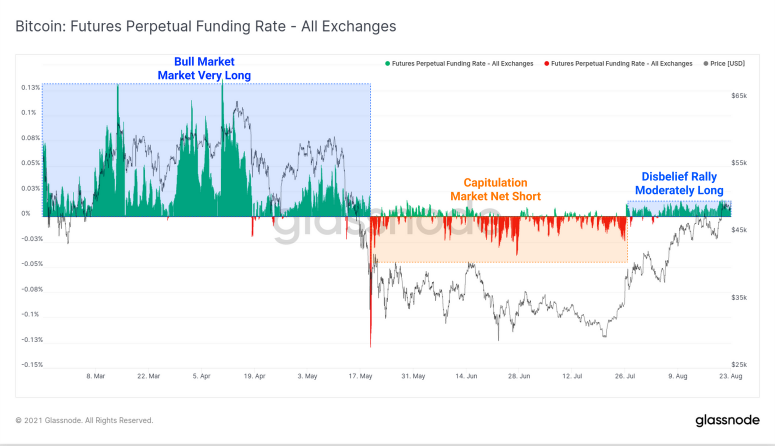
Task: Select the Disbelief Rally Moderately Long annotation
Action: (679, 183)
